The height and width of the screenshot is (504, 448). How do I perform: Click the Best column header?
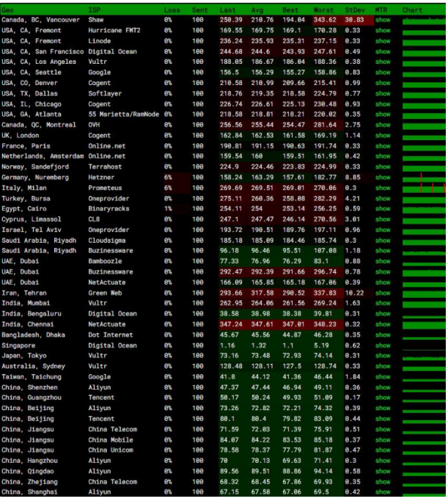click(290, 10)
